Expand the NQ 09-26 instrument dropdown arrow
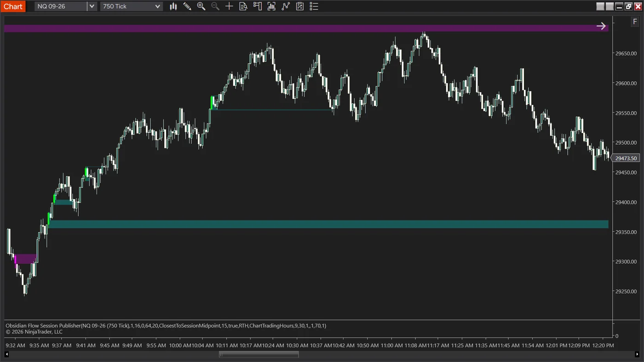644x362 pixels. coord(92,6)
